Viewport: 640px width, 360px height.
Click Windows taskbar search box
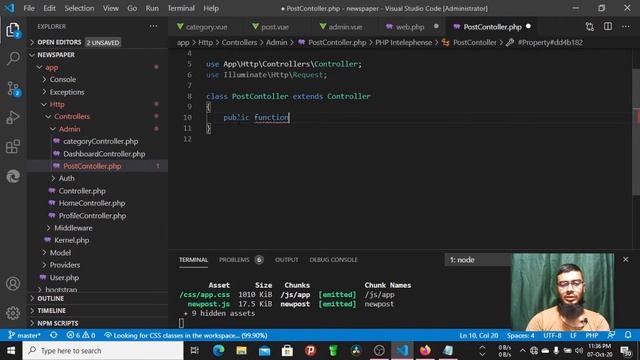(x=103, y=351)
